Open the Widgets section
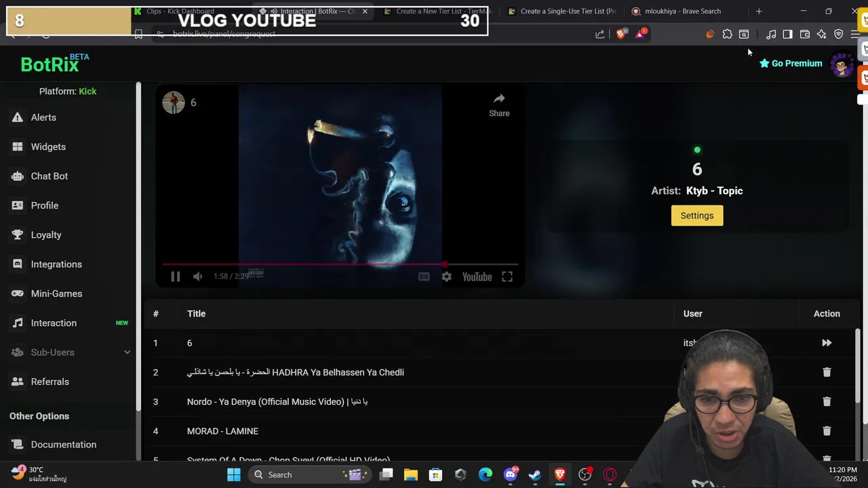 click(48, 146)
